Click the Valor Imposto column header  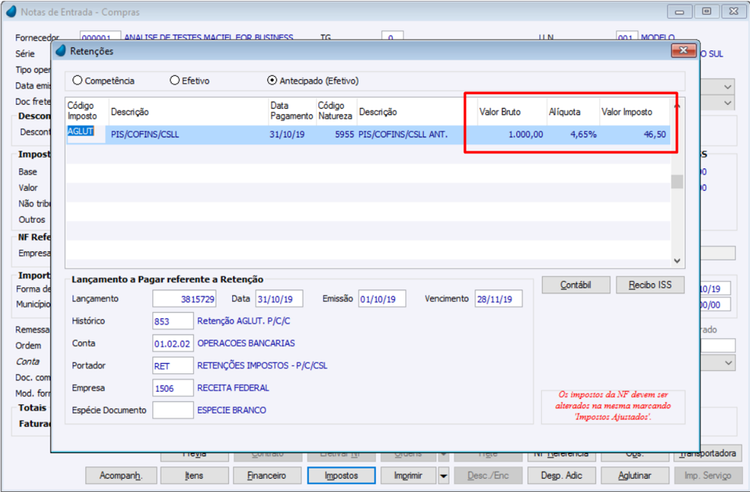click(x=634, y=112)
